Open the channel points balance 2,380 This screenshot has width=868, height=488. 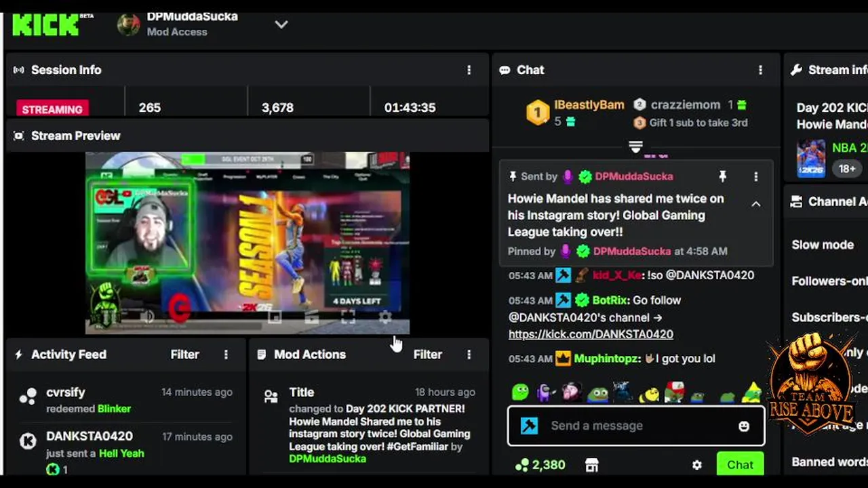click(540, 465)
